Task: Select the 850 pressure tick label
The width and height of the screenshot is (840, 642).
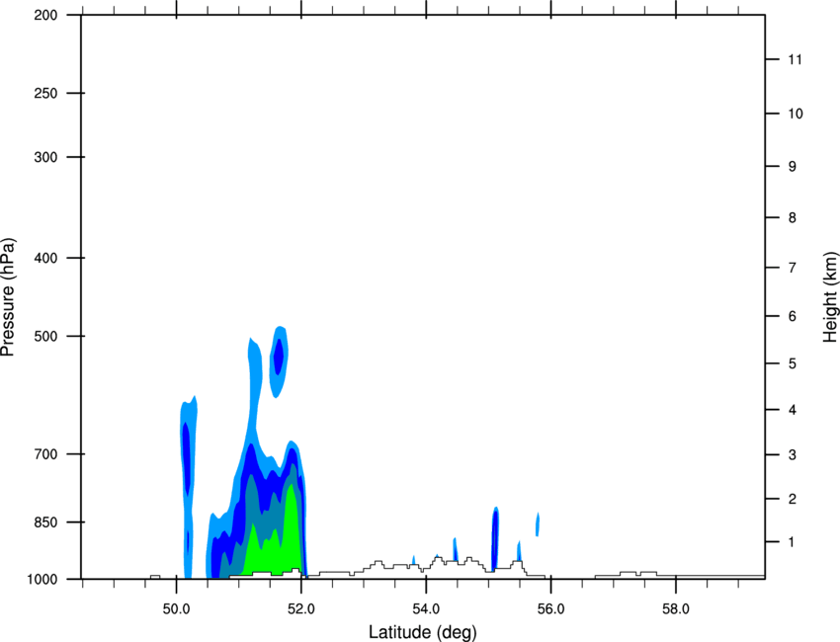Action: coord(45,522)
